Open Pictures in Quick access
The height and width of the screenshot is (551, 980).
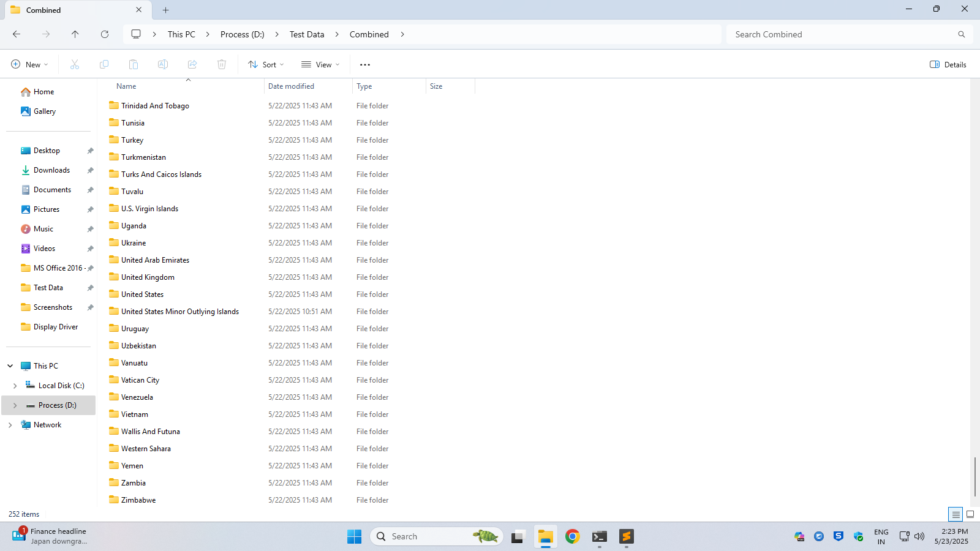pyautogui.click(x=47, y=209)
